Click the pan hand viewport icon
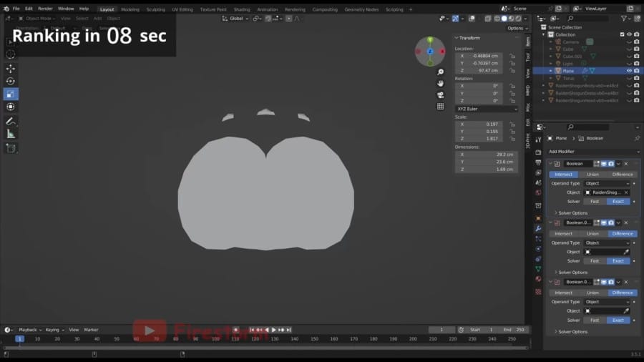Image resolution: width=644 pixels, height=362 pixels. 440,84
